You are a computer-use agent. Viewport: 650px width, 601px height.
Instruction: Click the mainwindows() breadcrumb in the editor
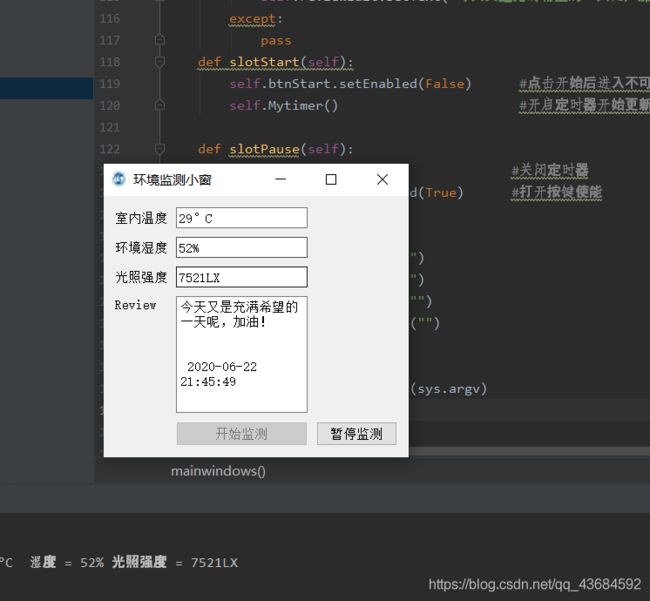pos(218,471)
